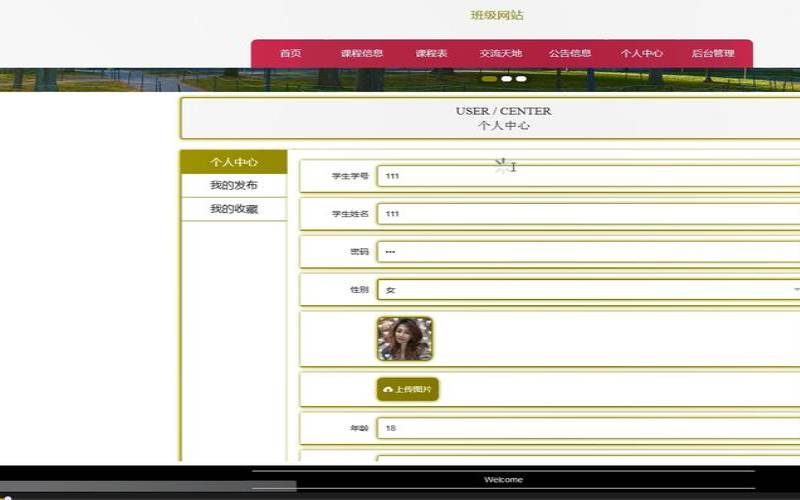The width and height of the screenshot is (800, 500).
Task: Select 个人中心 tab in left sidebar
Action: click(x=234, y=162)
